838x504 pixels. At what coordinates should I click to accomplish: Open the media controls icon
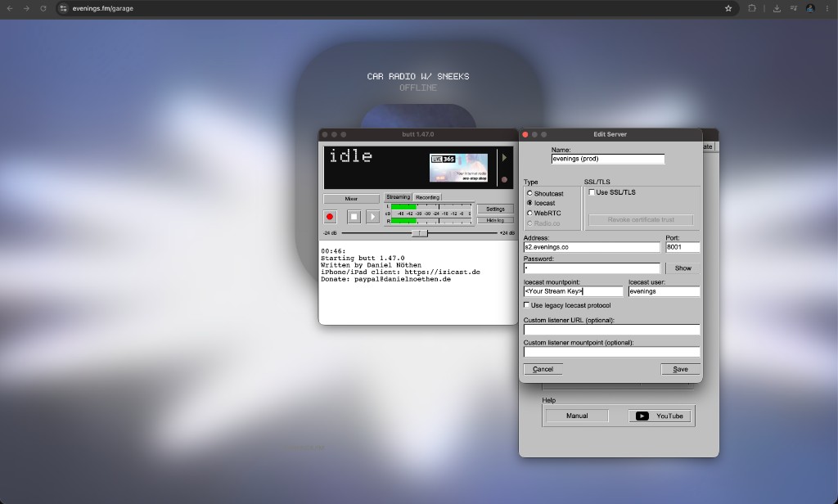794,8
